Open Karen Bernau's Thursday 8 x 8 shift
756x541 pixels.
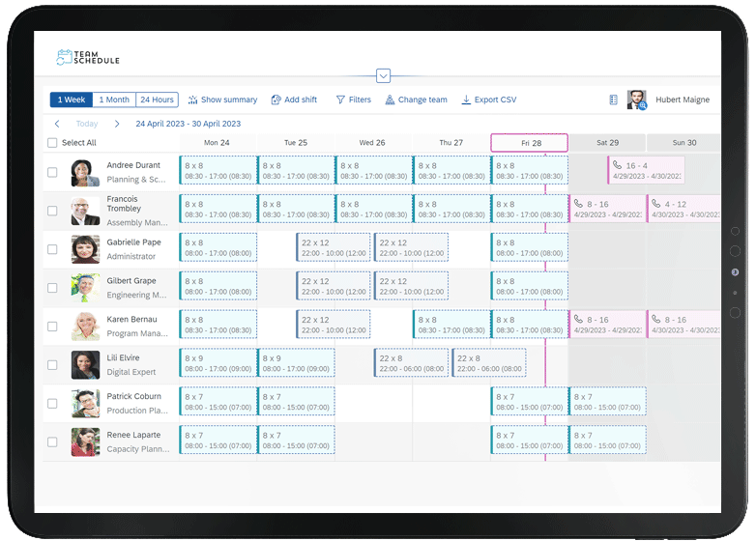(x=451, y=325)
